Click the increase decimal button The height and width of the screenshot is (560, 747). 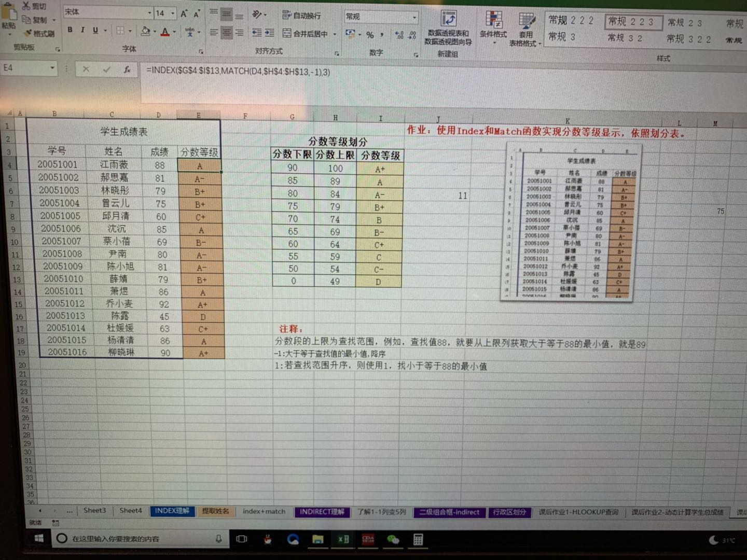[x=399, y=35]
